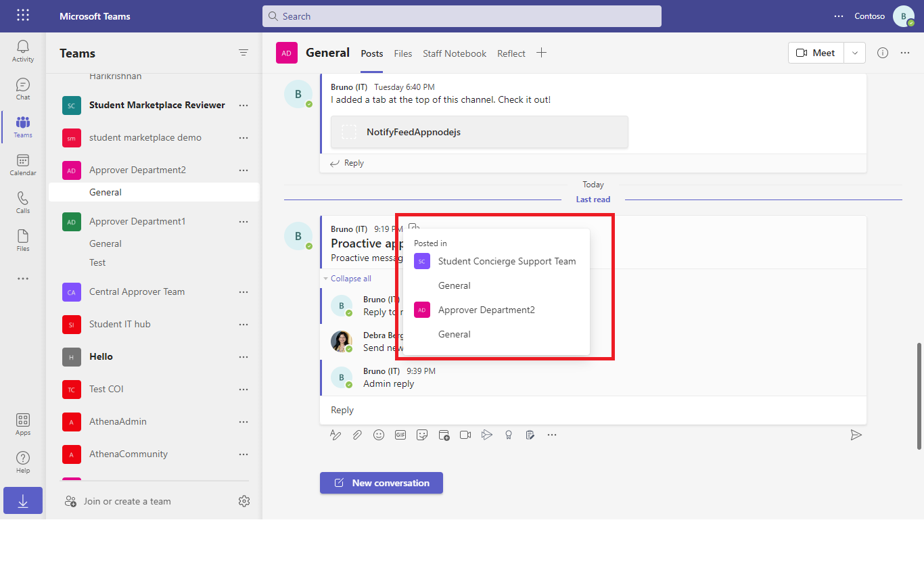Screen dimensions: 924x564
Task: Open the teams list filter icon
Action: [244, 53]
